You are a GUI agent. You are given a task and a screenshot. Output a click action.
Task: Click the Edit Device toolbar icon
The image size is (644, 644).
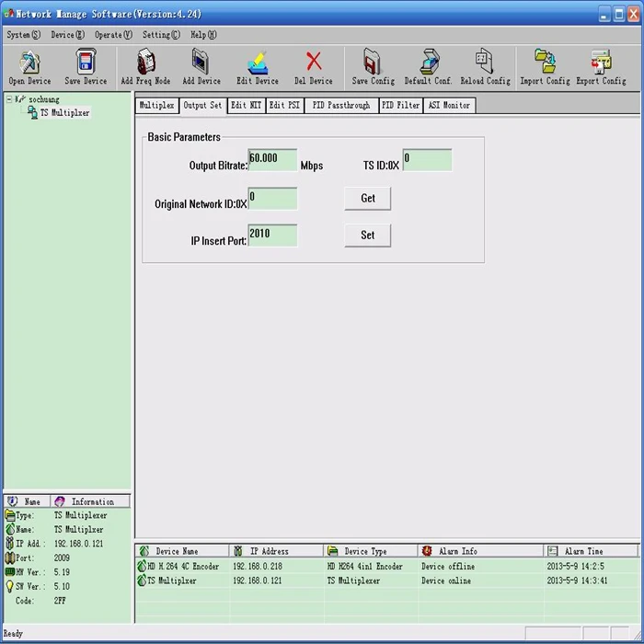(x=258, y=63)
